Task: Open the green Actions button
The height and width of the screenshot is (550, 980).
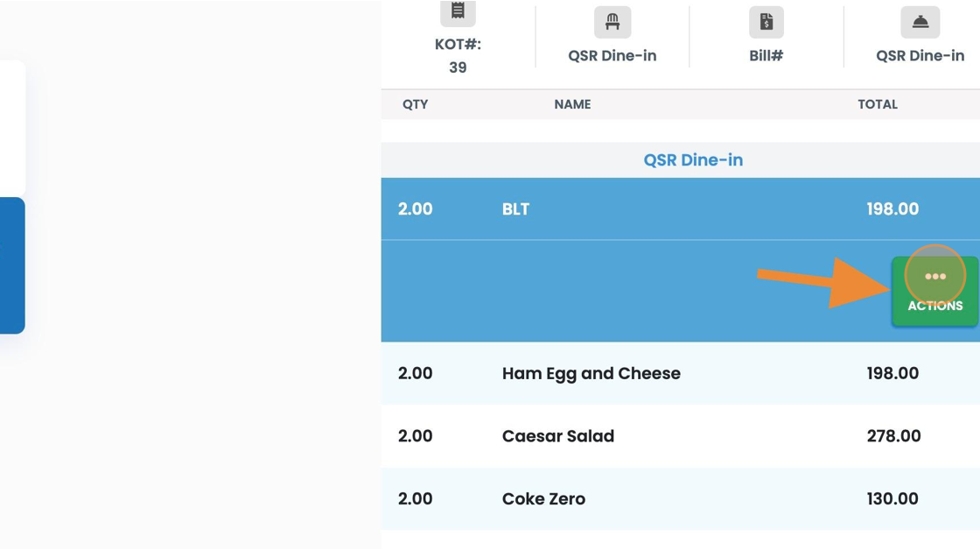Action: tap(935, 292)
